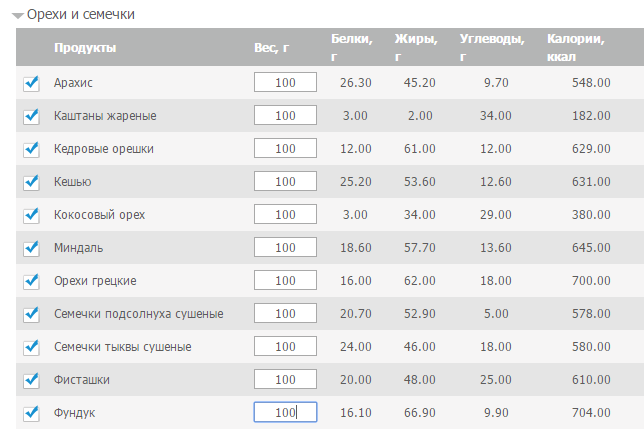
Task: Toggle the Кокосовый орех checkbox
Action: pos(31,215)
